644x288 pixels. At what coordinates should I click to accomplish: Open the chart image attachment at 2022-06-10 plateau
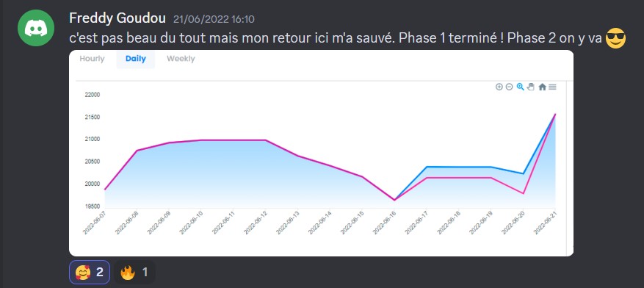click(201, 140)
